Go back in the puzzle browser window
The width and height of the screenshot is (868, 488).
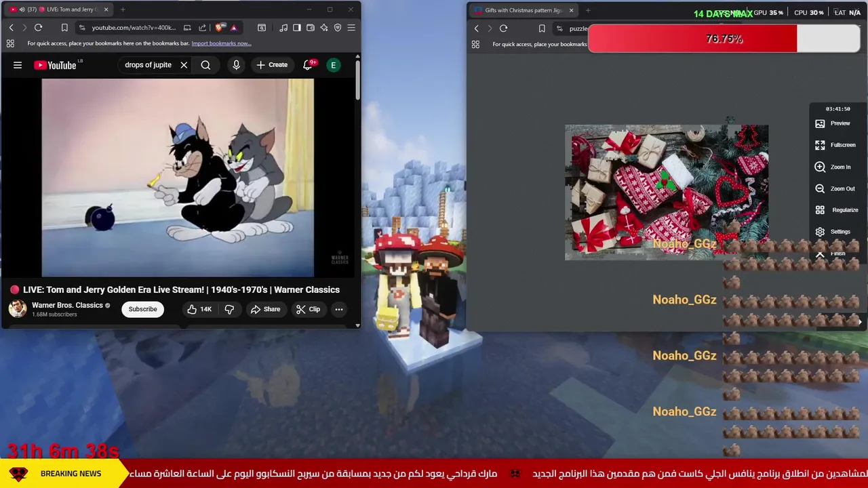click(x=476, y=28)
